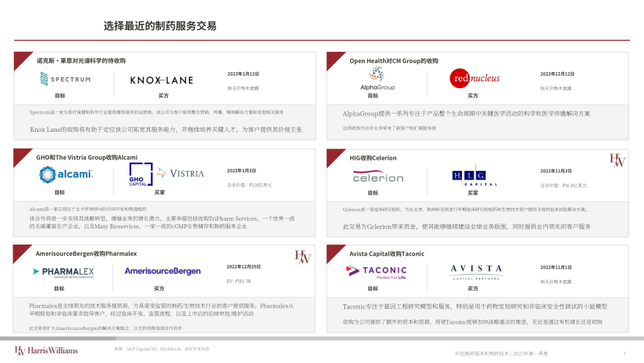The image size is (644, 363).
Task: Click 买方 label under Knox Lane logo
Action: pyautogui.click(x=164, y=95)
